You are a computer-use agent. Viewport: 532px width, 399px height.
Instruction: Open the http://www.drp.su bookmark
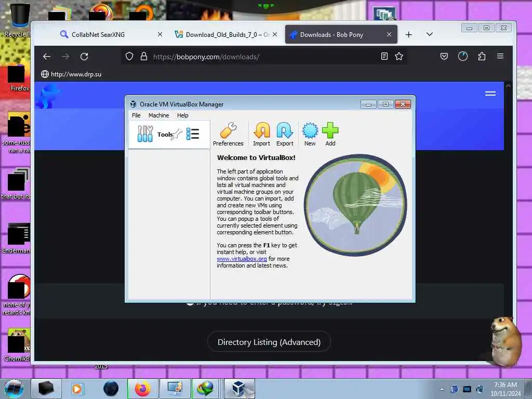pyautogui.click(x=71, y=74)
